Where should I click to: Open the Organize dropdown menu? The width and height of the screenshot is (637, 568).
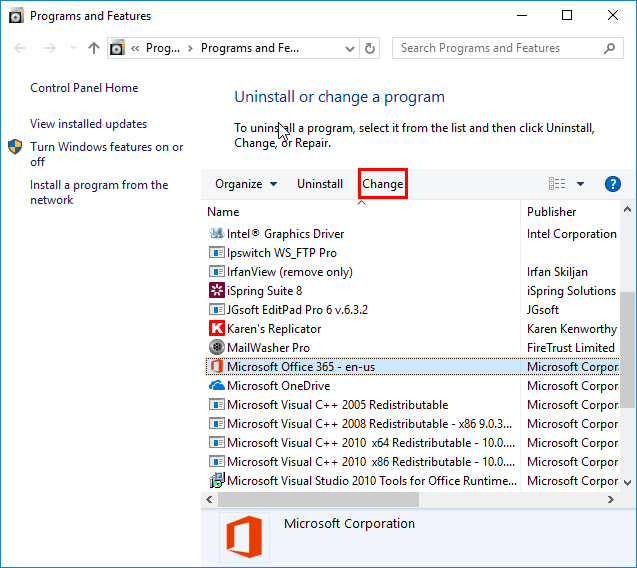coord(245,184)
